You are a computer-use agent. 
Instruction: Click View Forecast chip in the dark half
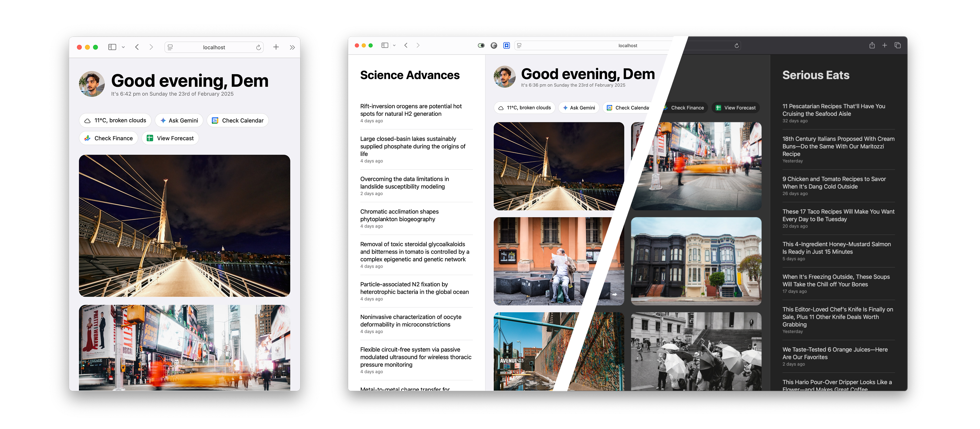click(735, 108)
